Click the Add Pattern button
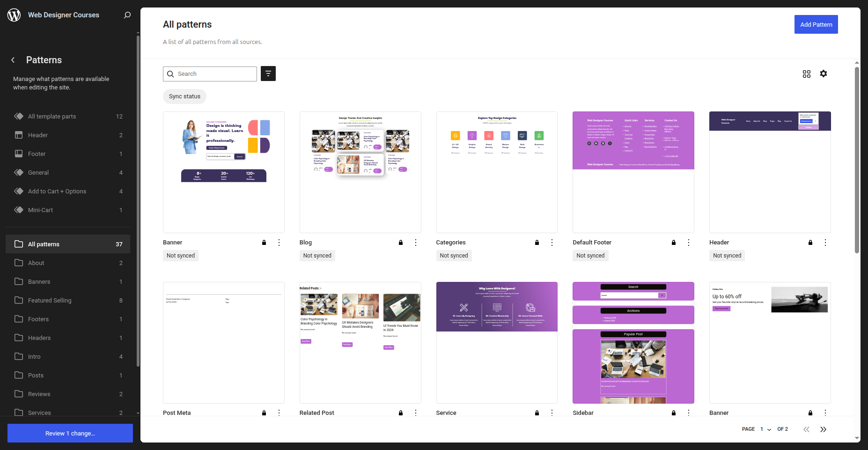868x450 pixels. tap(816, 24)
